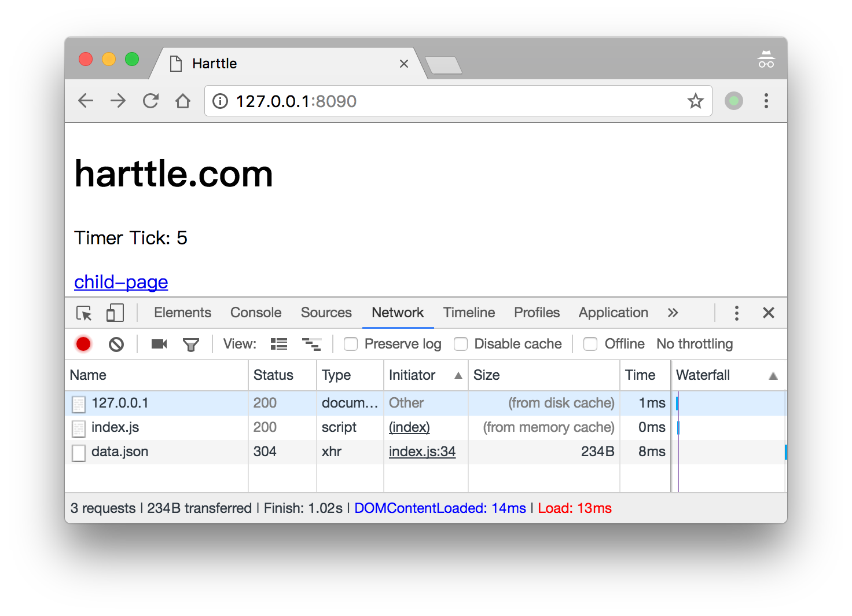Enable screenshot capture with the camera icon
The height and width of the screenshot is (616, 852).
pyautogui.click(x=159, y=343)
